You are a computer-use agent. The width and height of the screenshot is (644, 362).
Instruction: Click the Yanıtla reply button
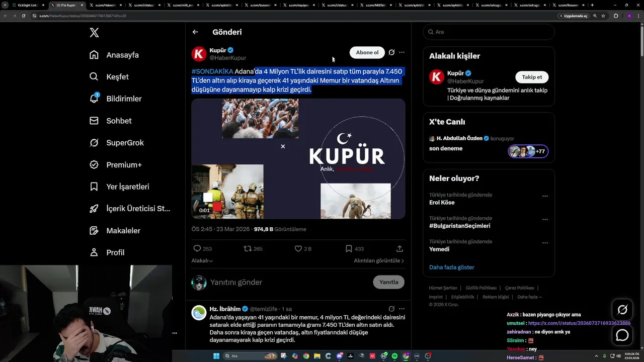388,282
